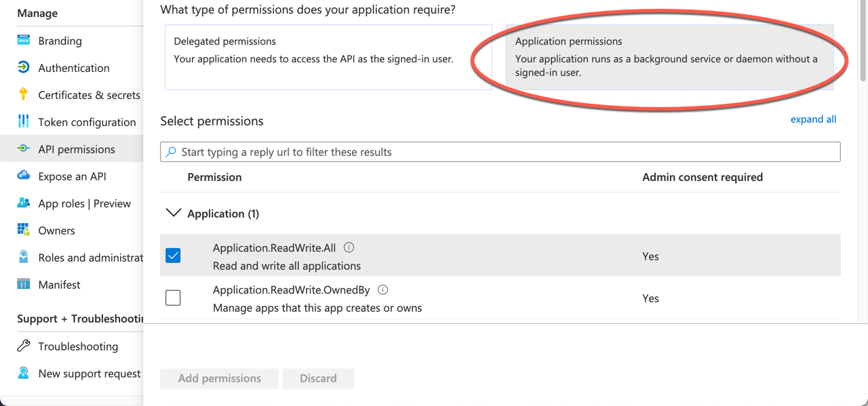Check the Application.ReadWrite.OwnedBy permission

[174, 297]
